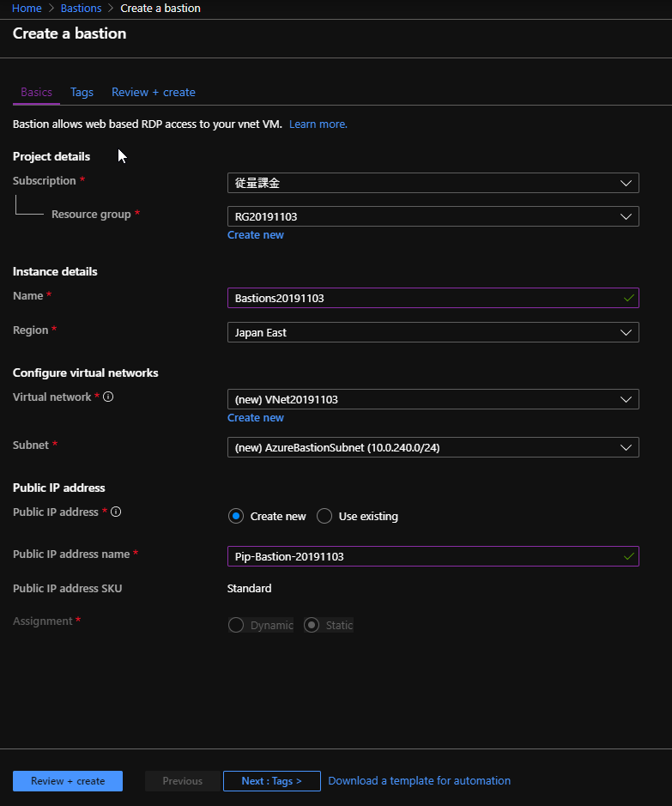Expand the Subnet dropdown AzureBastionSubnet

point(433,447)
